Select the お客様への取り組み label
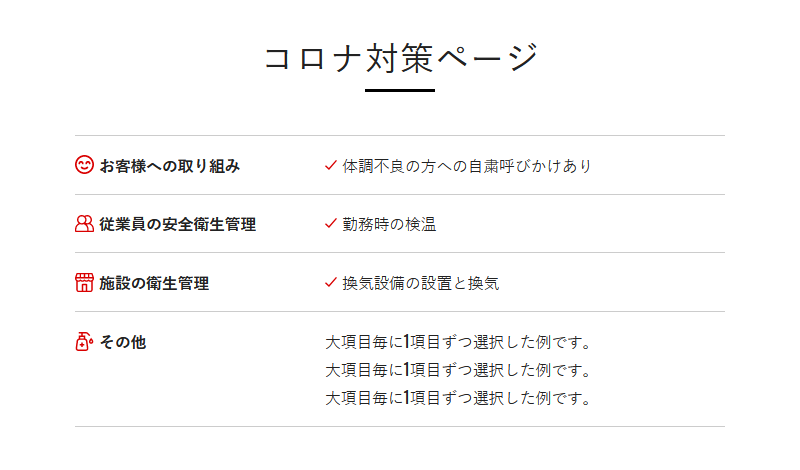Image resolution: width=800 pixels, height=470 pixels. [170, 166]
